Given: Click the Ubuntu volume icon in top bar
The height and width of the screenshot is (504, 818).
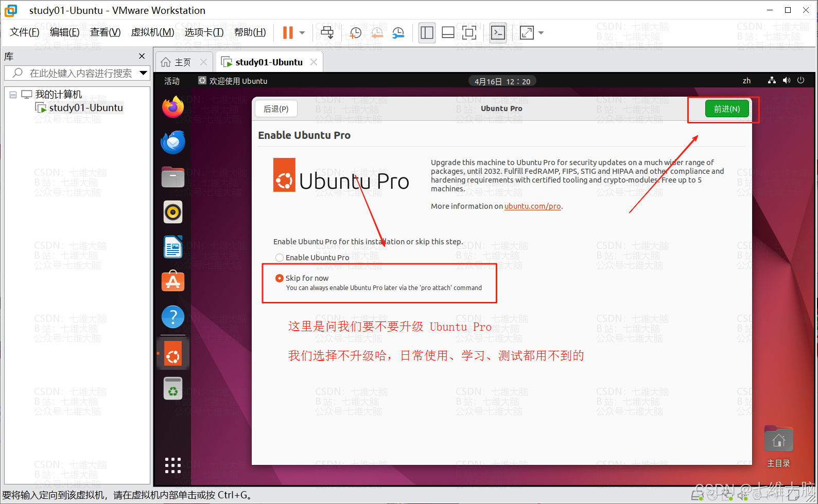Looking at the screenshot, I should [x=786, y=80].
